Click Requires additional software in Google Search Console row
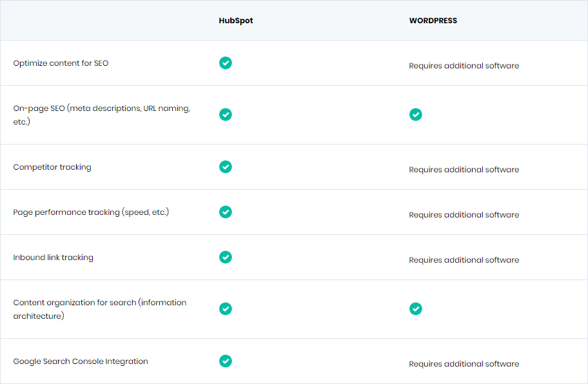The width and height of the screenshot is (588, 384). (464, 364)
